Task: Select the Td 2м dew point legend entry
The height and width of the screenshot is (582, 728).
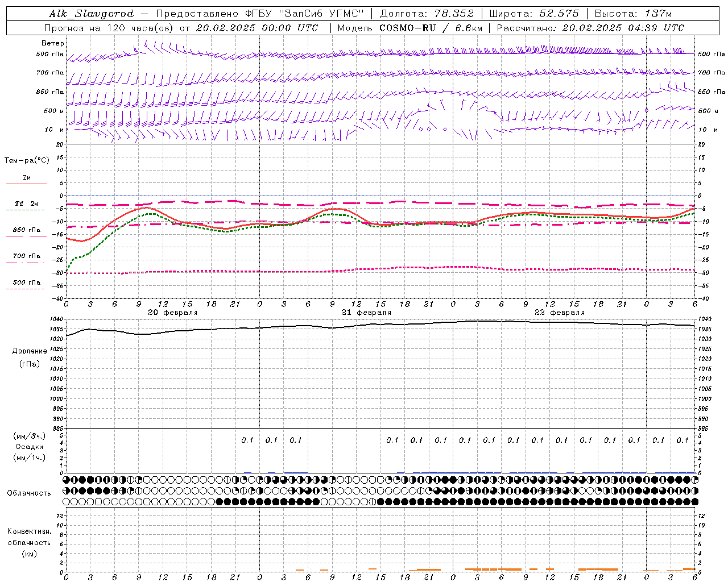Action: (x=27, y=203)
